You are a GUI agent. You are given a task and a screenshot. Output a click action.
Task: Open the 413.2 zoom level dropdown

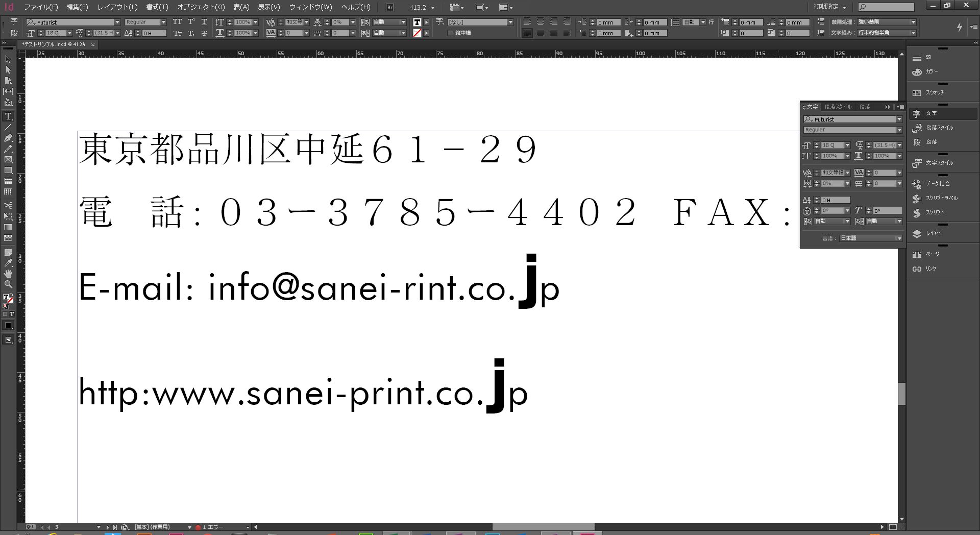[433, 8]
